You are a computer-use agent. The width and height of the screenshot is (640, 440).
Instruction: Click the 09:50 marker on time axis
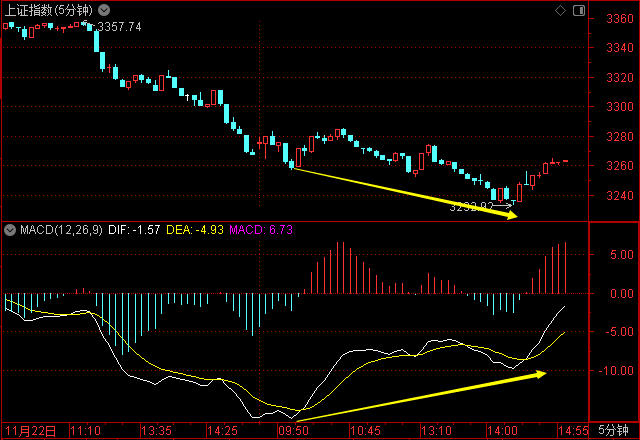(295, 431)
